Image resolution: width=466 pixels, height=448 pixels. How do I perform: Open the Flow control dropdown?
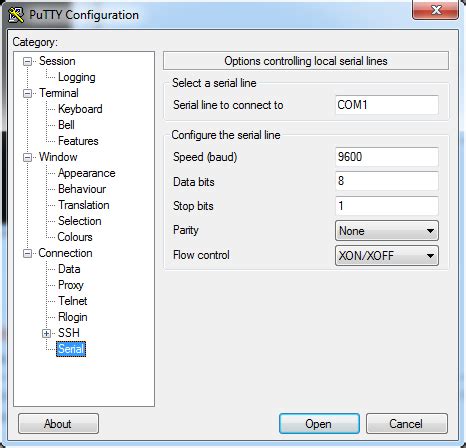[x=387, y=256]
